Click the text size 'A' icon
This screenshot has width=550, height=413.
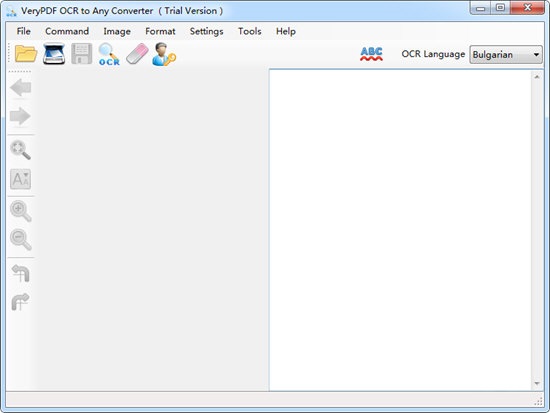coord(20,179)
